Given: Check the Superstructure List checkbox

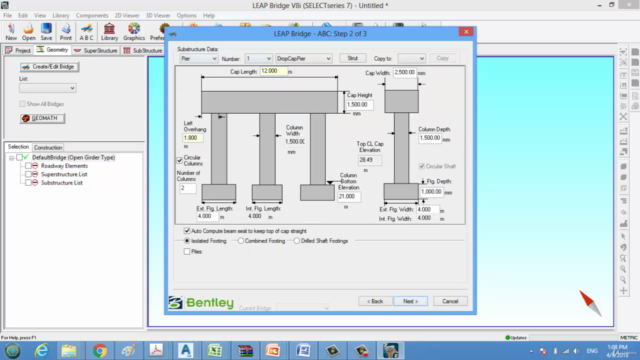Looking at the screenshot, I should [28, 174].
